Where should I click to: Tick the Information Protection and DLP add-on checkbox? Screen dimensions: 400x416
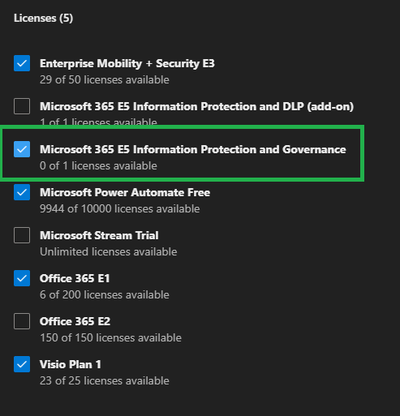(22, 106)
